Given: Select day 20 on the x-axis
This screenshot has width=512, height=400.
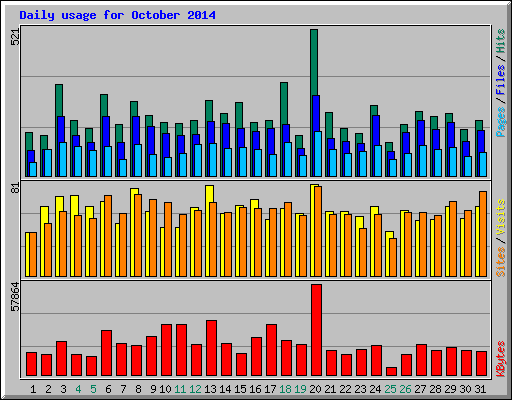Looking at the screenshot, I should pos(315,389).
